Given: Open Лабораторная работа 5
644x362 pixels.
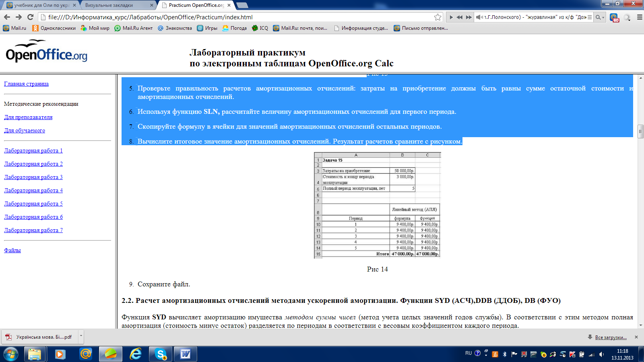Looking at the screenshot, I should [33, 204].
